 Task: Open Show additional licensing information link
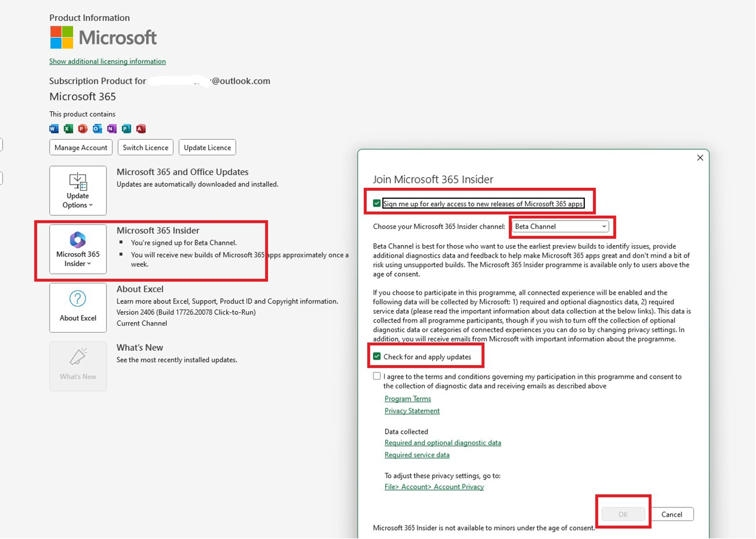108,62
